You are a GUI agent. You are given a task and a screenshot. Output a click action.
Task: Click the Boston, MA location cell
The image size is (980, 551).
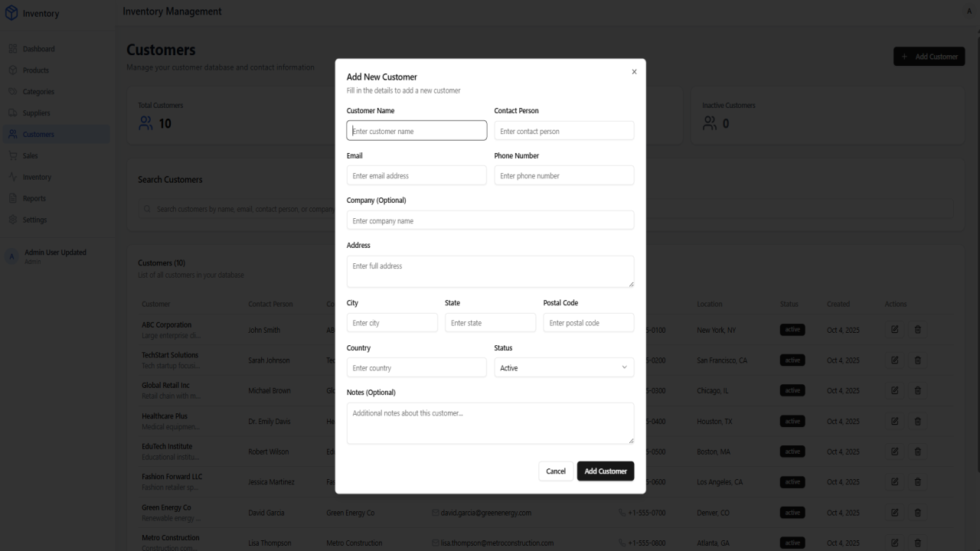(714, 452)
